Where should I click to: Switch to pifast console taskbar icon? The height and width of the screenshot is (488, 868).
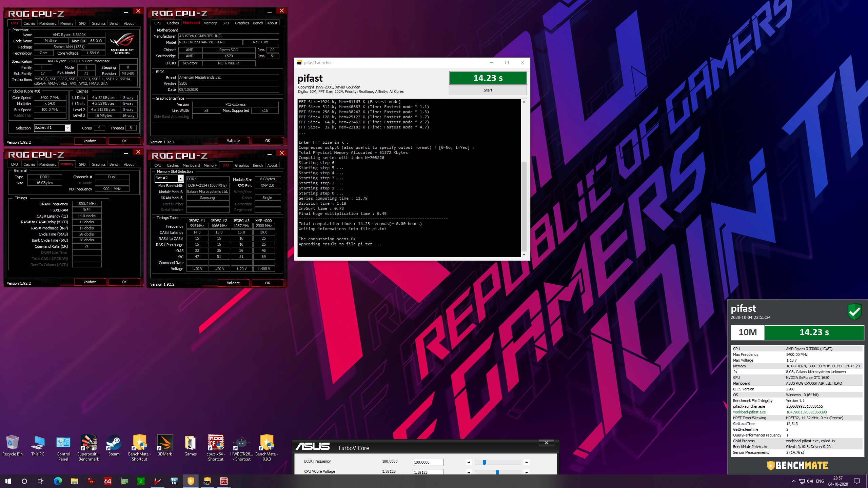coord(207,481)
